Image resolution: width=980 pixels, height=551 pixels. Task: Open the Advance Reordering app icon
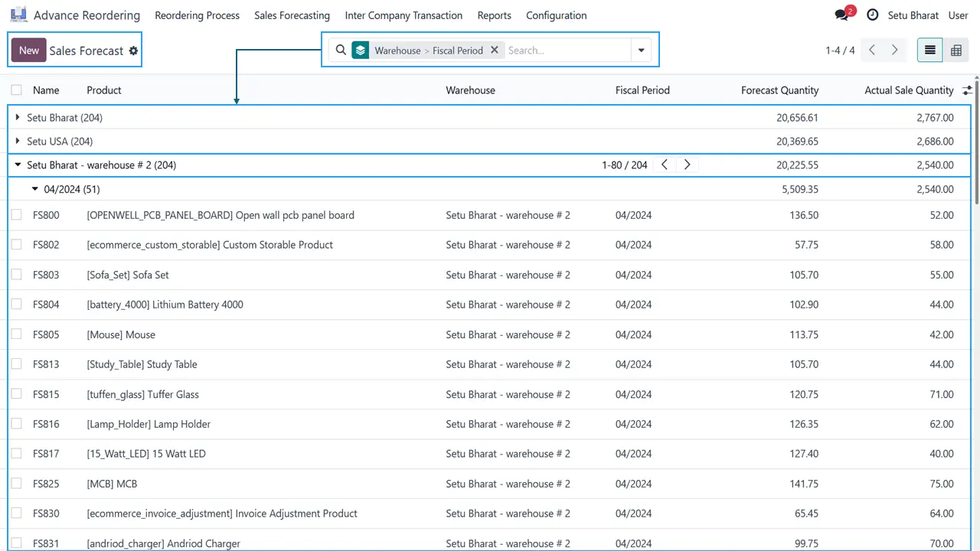tap(18, 15)
